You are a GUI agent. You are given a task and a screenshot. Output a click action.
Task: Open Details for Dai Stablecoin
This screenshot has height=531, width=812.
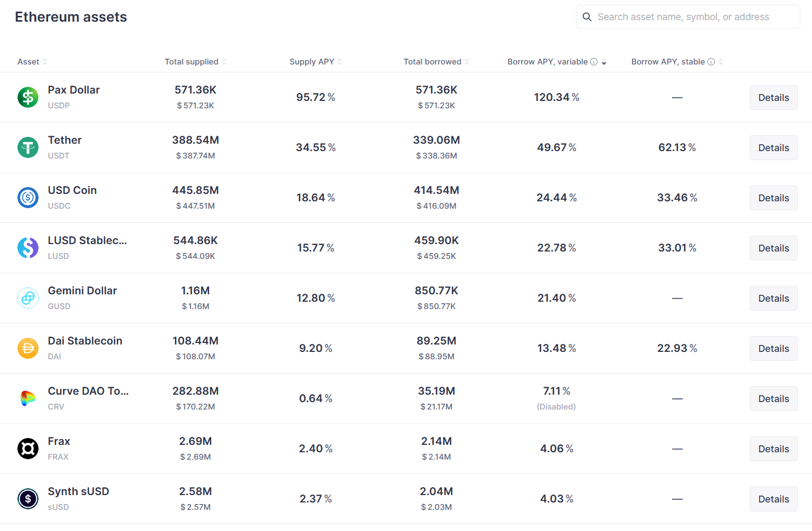[773, 349]
